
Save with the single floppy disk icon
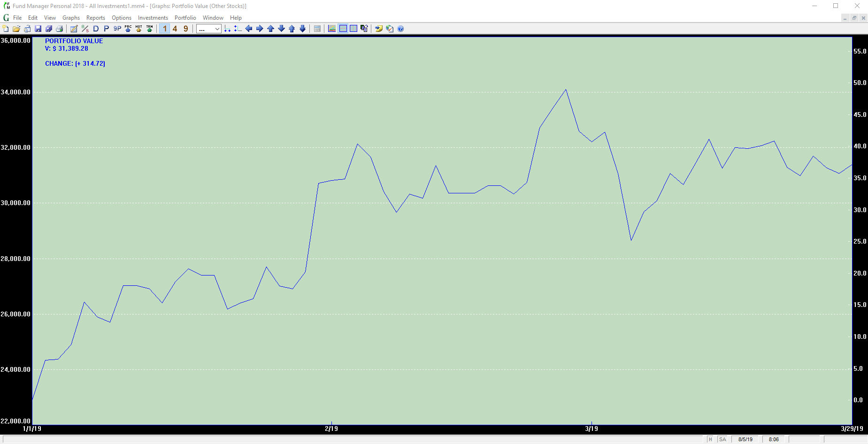tap(38, 29)
